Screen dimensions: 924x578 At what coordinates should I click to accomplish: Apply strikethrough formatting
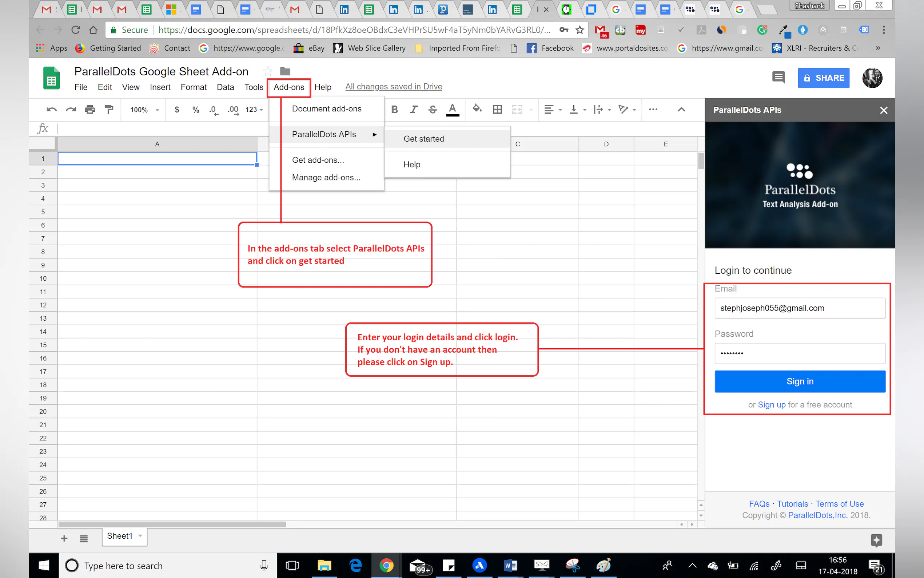pos(433,110)
